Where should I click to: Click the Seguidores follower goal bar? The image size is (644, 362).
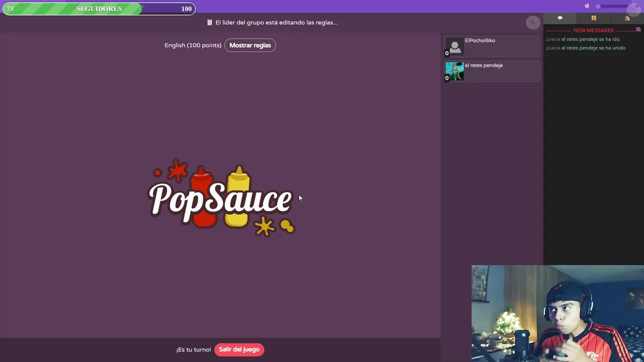click(99, 9)
